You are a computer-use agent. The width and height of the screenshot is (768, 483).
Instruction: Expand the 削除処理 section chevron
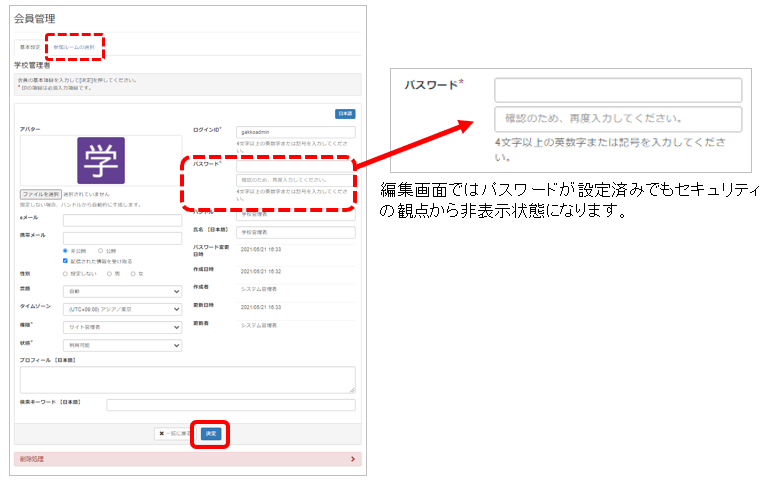coord(353,459)
